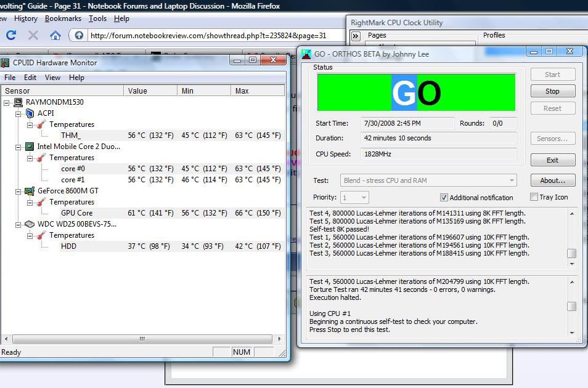Image resolution: width=588 pixels, height=388 pixels.
Task: Select the core #0 sensor row
Action: (171, 169)
